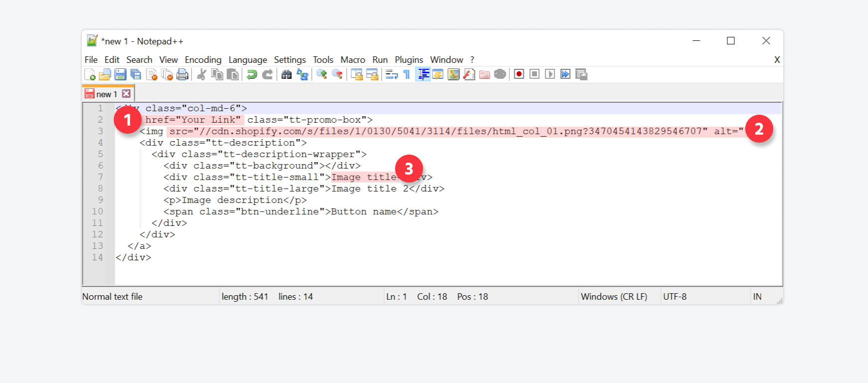Viewport: 868px width, 383px height.
Task: Open the Plugins menu
Action: [409, 60]
